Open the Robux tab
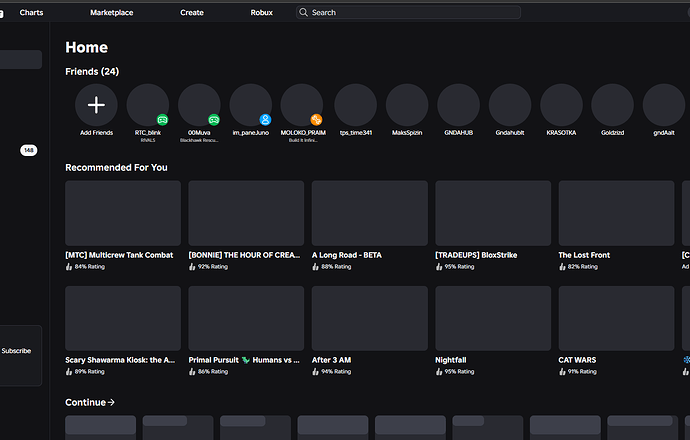 [262, 12]
